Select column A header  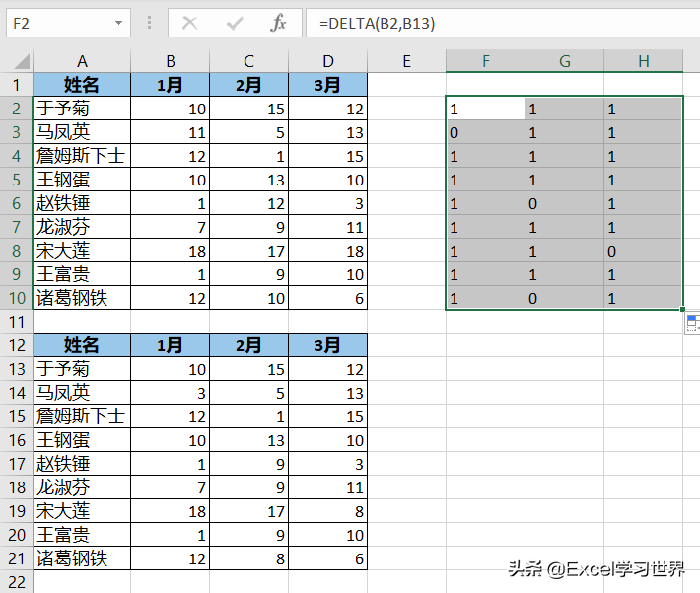coord(82,61)
